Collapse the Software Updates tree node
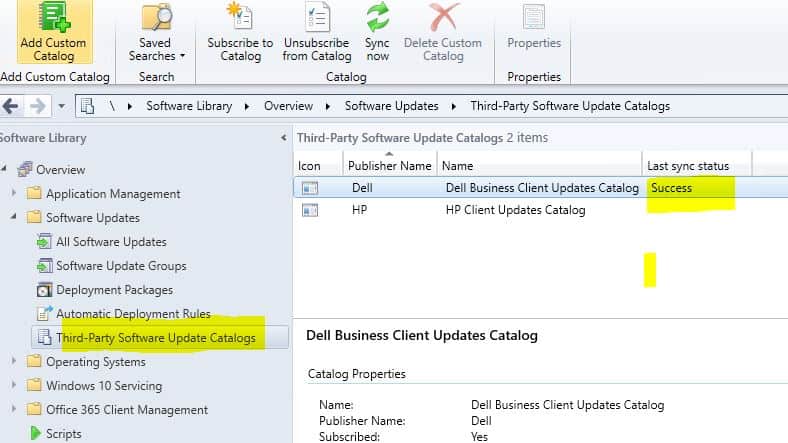Image resolution: width=788 pixels, height=443 pixels. pyautogui.click(x=14, y=216)
